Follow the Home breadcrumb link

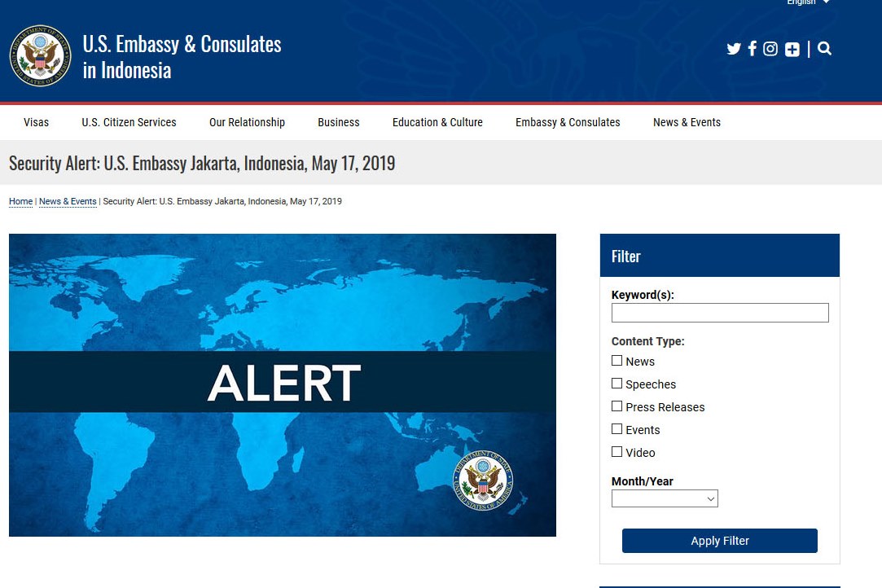coord(21,201)
